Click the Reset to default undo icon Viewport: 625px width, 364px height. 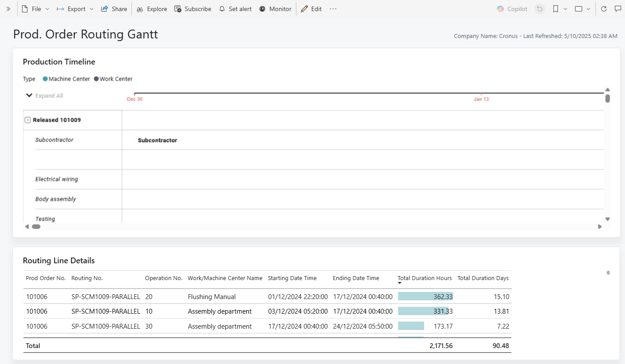click(539, 9)
